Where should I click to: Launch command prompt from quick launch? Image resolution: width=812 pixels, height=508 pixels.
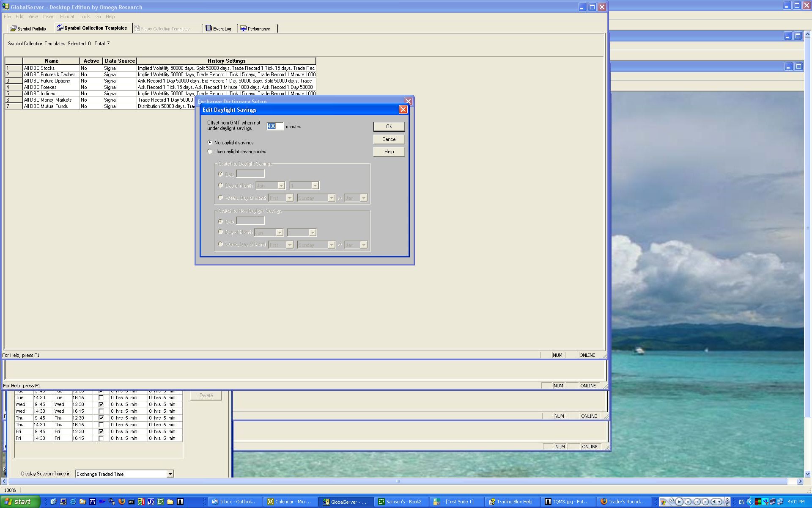[x=131, y=502]
